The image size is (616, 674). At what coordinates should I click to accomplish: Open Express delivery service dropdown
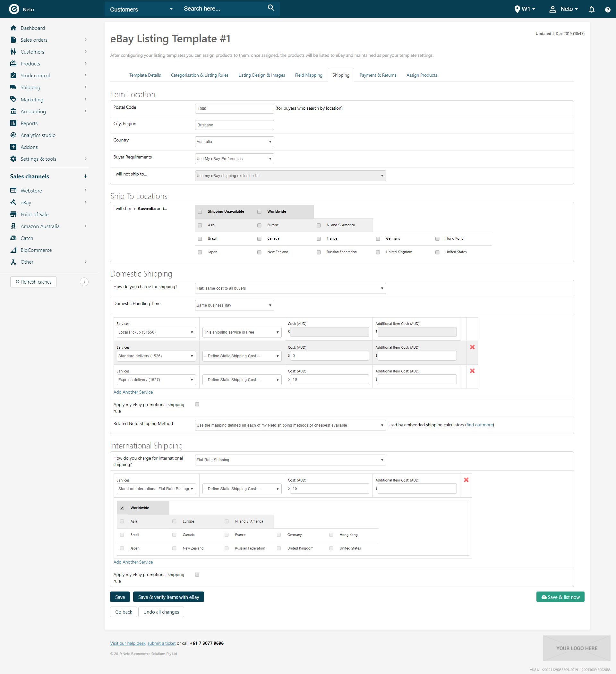pyautogui.click(x=156, y=380)
